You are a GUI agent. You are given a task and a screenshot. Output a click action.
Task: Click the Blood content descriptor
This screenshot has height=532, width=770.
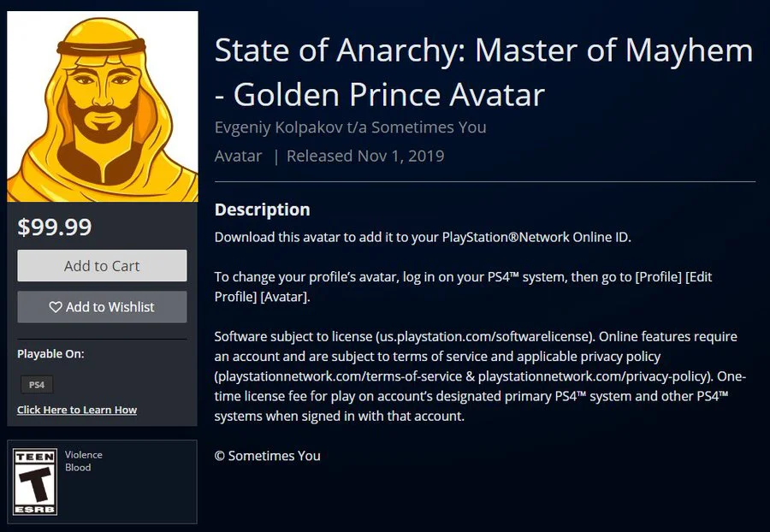pos(78,468)
